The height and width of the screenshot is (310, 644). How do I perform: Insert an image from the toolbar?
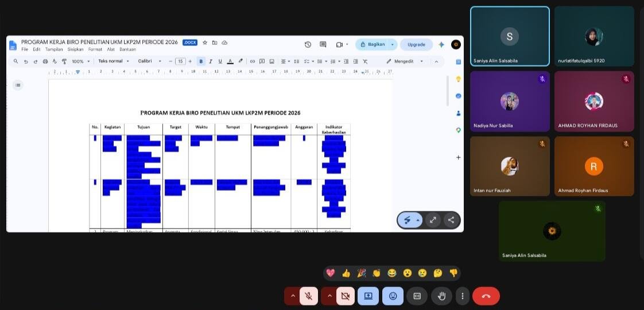point(271,61)
